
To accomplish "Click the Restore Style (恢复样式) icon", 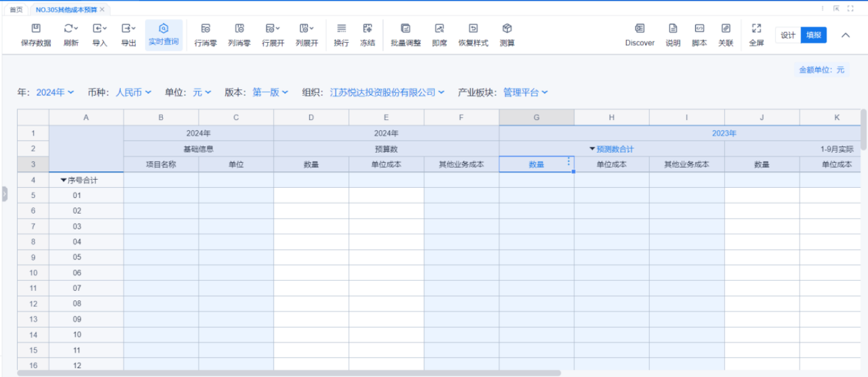I will 473,29.
